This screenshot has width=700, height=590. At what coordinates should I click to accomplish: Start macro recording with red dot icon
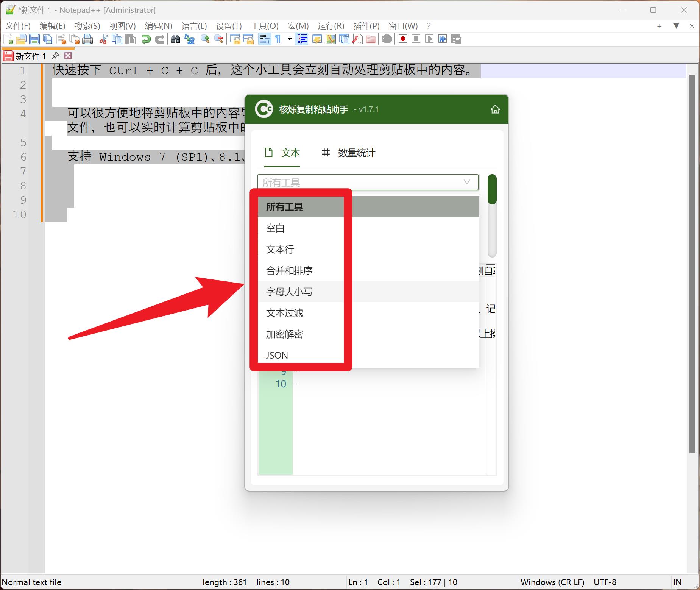[x=403, y=39]
